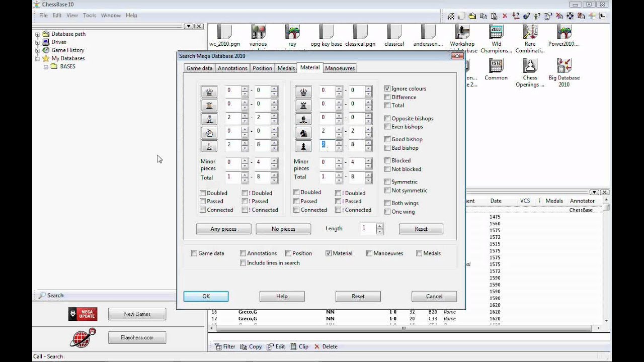This screenshot has width=644, height=362.
Task: Switch to the Manoeuvres tab
Action: click(340, 68)
